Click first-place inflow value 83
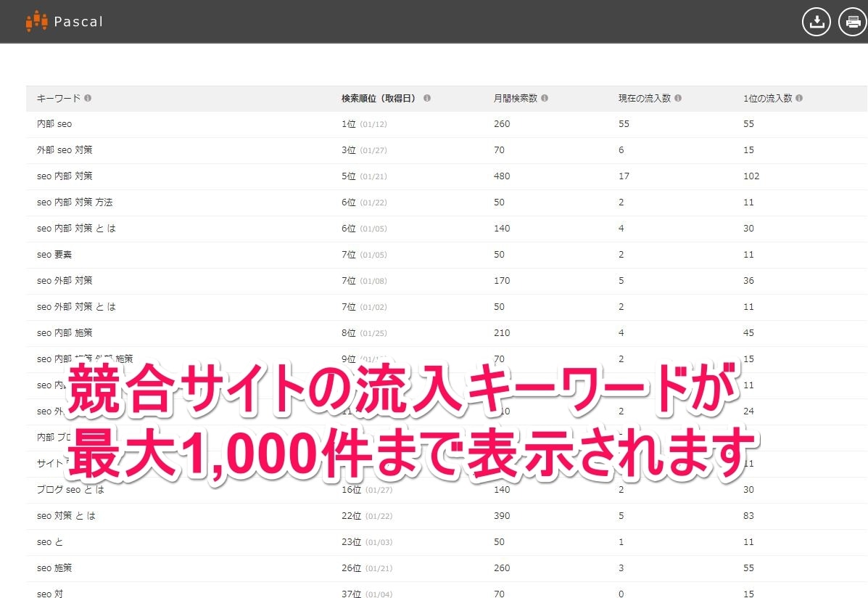This screenshot has width=868, height=598. [x=748, y=516]
